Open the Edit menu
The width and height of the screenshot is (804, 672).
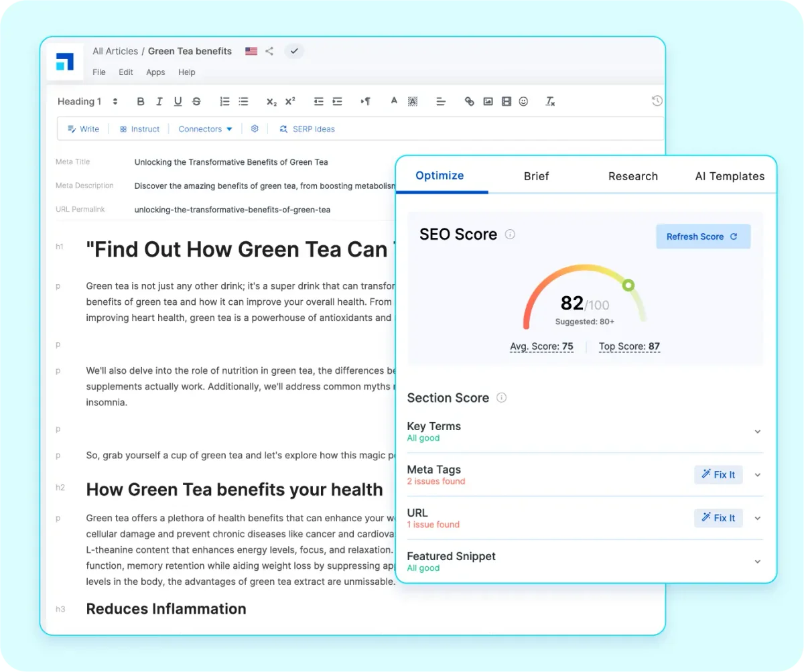coord(125,72)
